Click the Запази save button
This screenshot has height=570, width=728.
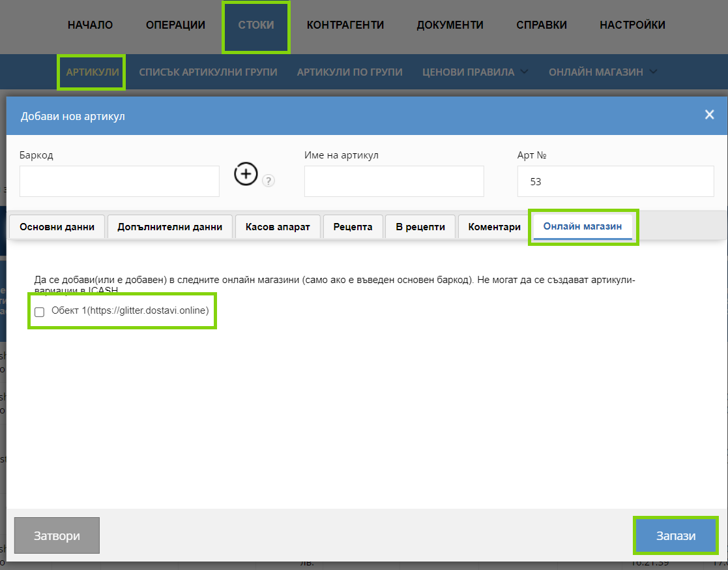[x=676, y=535]
